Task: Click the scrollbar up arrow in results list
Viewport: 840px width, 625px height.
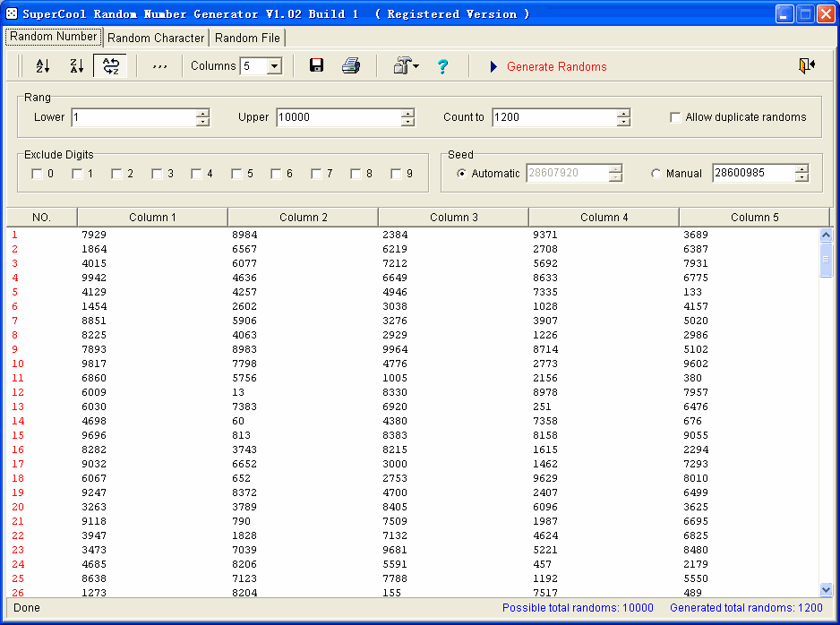Action: click(x=826, y=235)
